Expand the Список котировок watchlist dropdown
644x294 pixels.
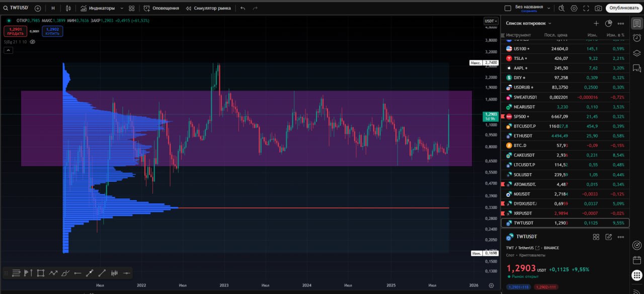(529, 23)
